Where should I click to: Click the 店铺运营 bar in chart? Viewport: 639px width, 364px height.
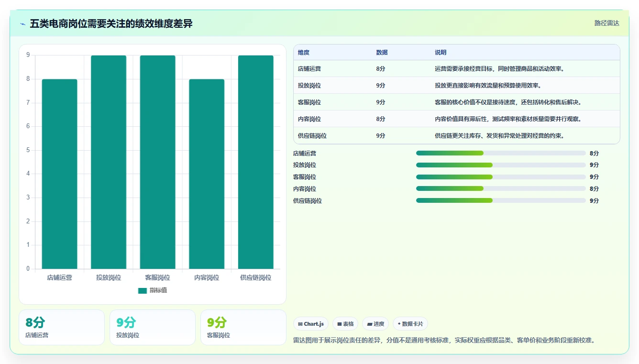pyautogui.click(x=59, y=174)
